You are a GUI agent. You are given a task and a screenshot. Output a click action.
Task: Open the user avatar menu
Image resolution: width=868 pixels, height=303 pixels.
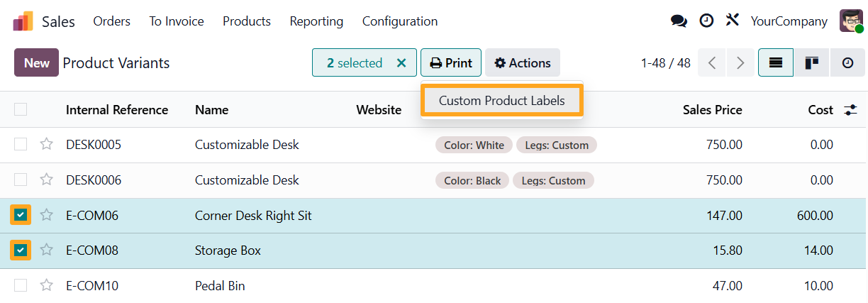point(850,21)
